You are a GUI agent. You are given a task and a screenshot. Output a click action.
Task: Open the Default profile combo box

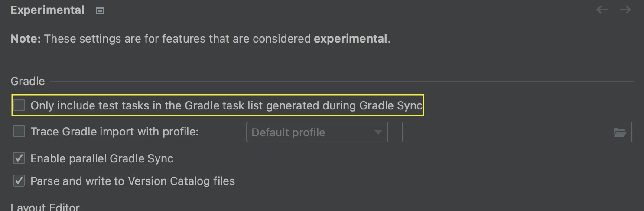[310, 132]
